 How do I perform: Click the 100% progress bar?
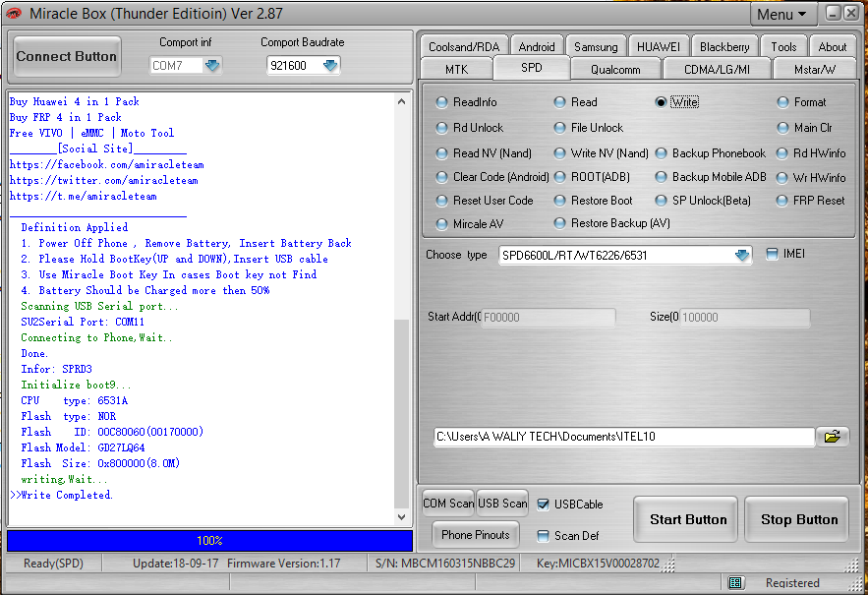tap(209, 541)
